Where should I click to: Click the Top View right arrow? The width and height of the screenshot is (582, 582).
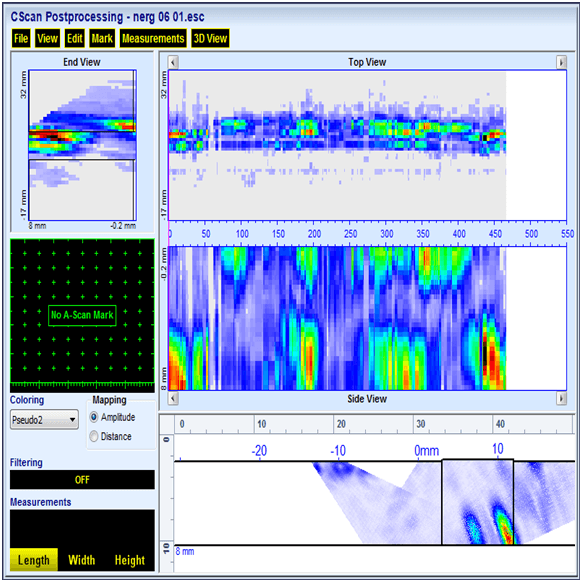click(x=561, y=62)
